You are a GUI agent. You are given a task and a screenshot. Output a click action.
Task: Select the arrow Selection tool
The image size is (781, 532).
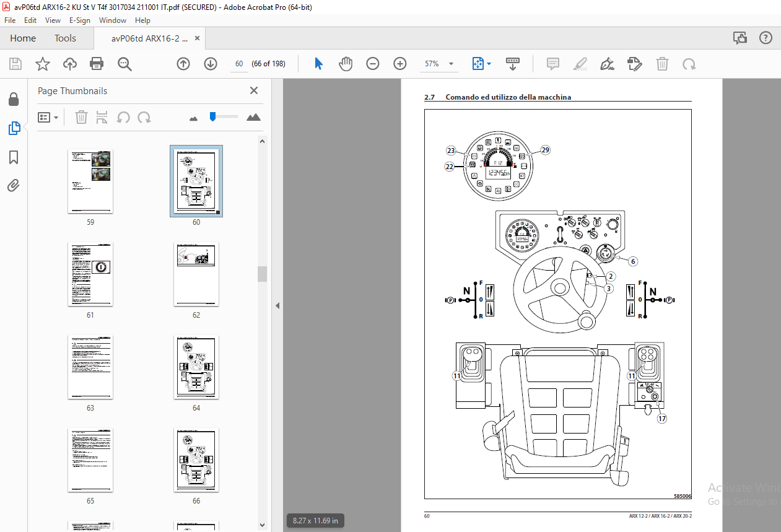[319, 64]
